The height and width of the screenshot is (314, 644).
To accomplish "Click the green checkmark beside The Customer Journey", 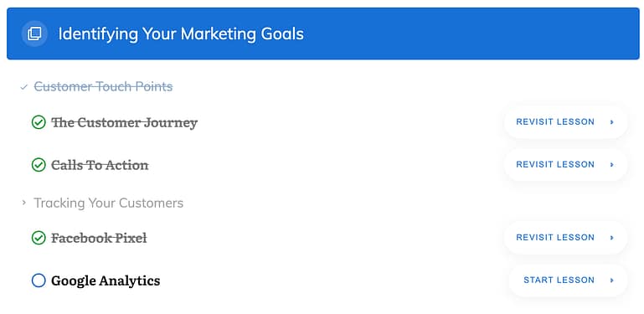I will point(39,122).
